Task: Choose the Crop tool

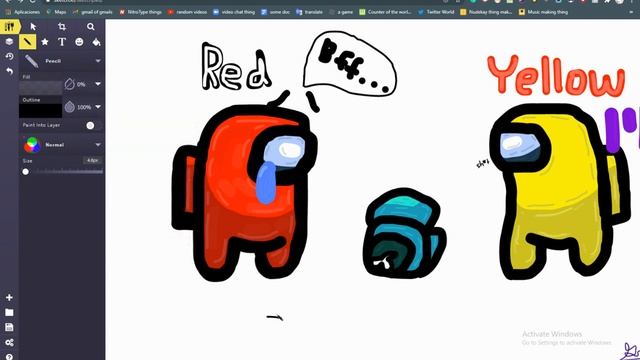Action: (62, 27)
